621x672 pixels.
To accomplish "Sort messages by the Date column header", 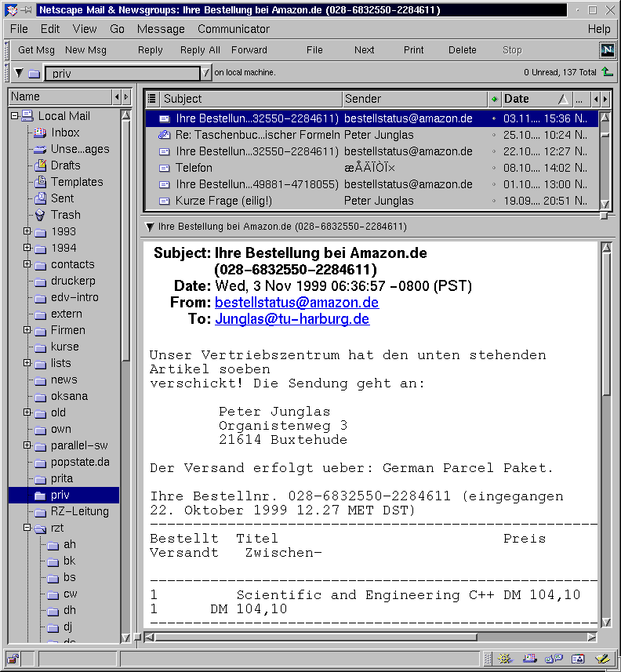I will pos(536,99).
